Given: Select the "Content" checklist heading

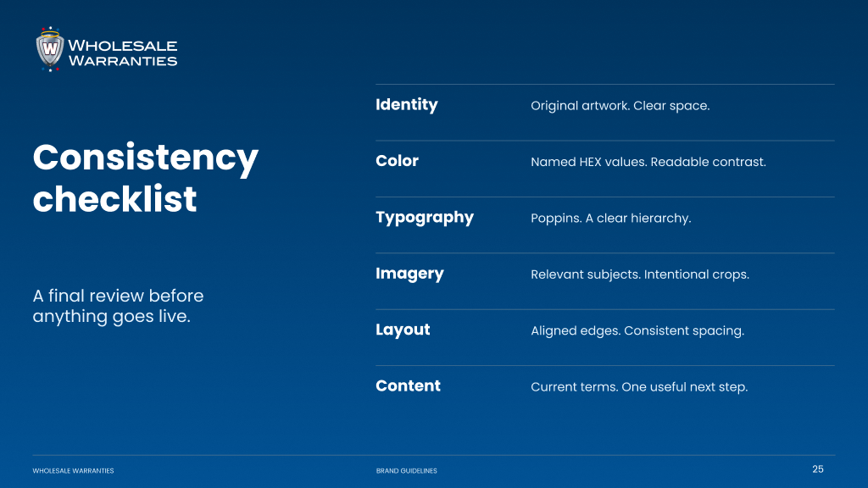Looking at the screenshot, I should 408,385.
